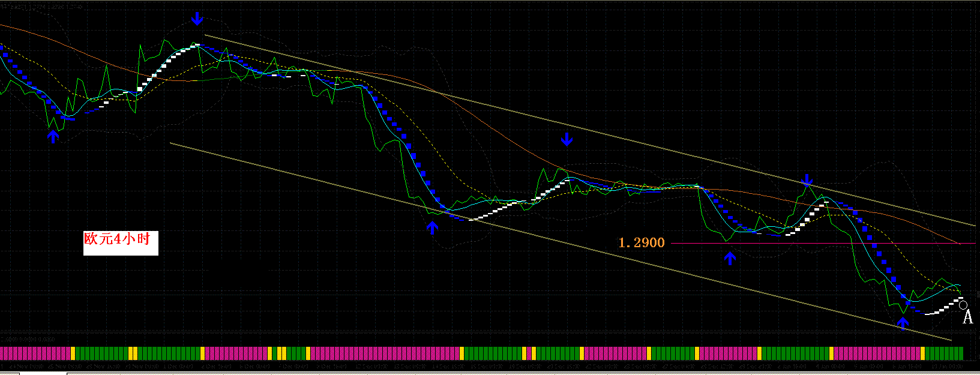Select the red 欧元4小时 text label

tap(118, 239)
